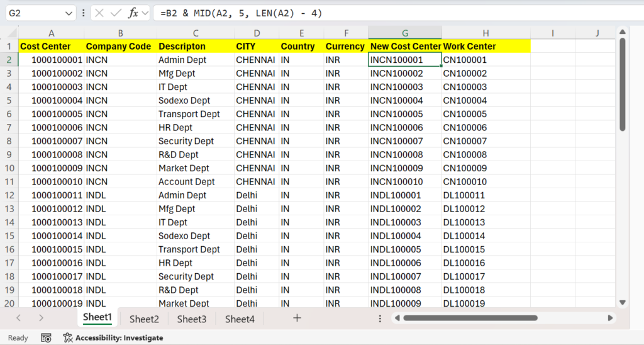Select cell containing INCN100010
This screenshot has width=644, height=345.
[405, 182]
